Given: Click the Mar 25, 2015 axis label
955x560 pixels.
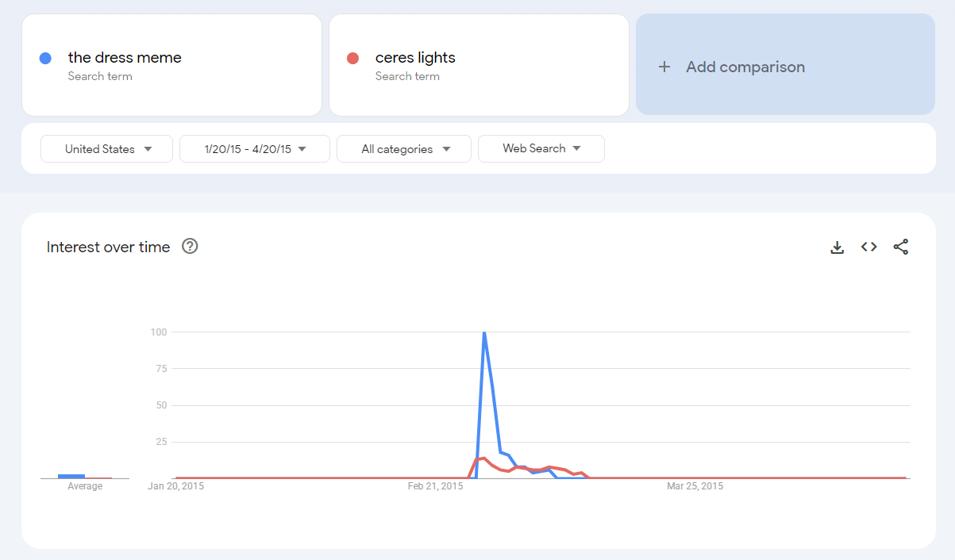Looking at the screenshot, I should pos(695,486).
